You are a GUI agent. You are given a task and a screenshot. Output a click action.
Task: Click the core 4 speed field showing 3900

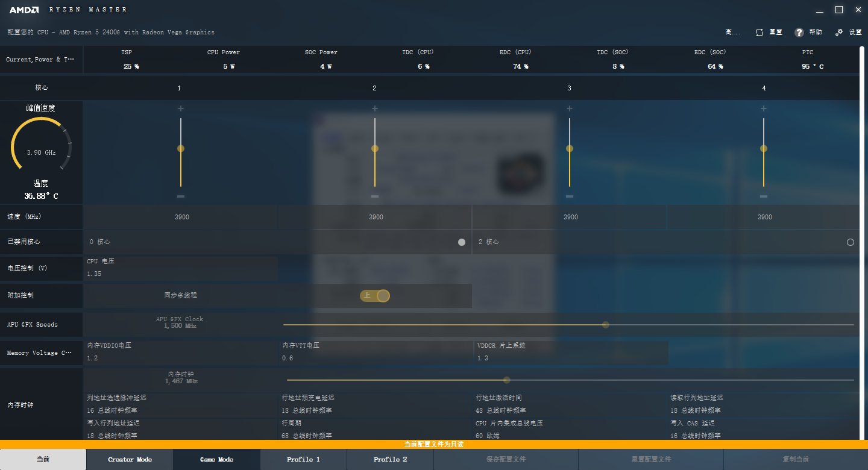(x=764, y=217)
